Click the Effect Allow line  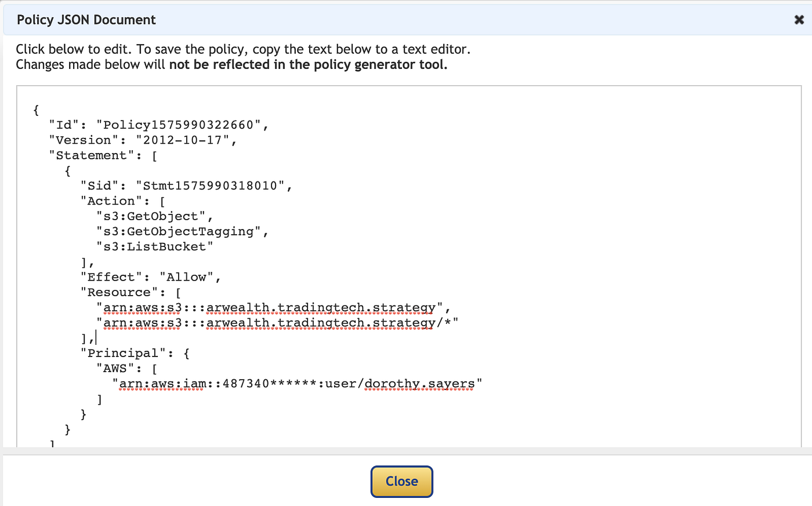point(151,276)
